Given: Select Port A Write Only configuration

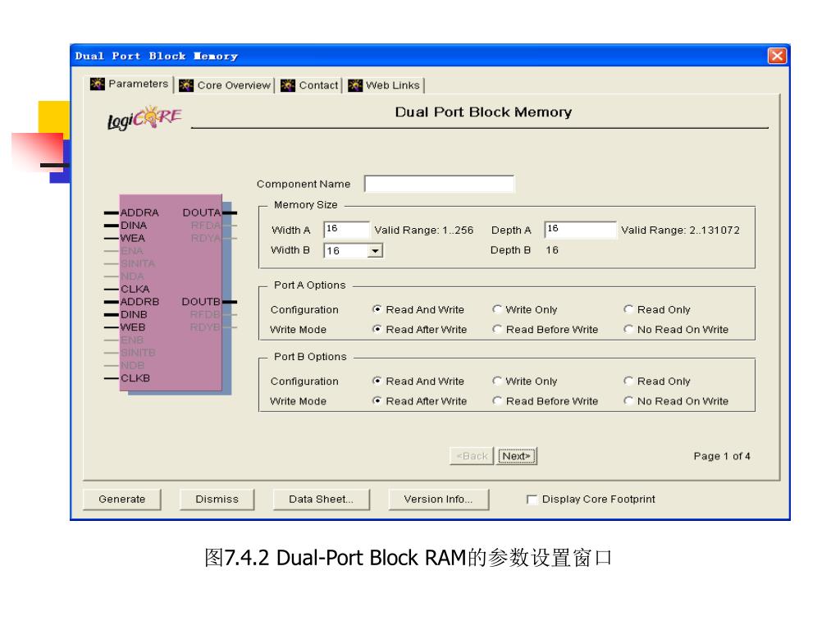Looking at the screenshot, I should point(497,309).
